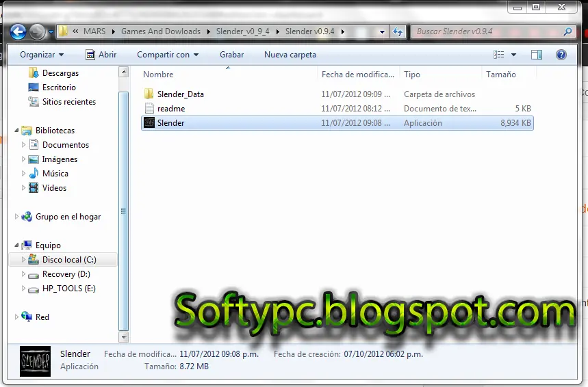588x387 pixels.
Task: Sort by Fecha de modifica... column header
Action: (x=359, y=74)
